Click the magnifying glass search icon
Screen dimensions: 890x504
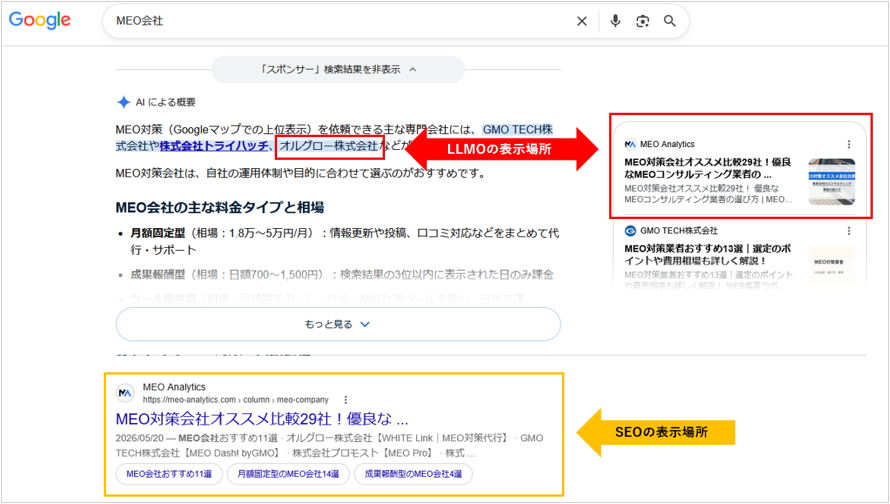click(670, 21)
